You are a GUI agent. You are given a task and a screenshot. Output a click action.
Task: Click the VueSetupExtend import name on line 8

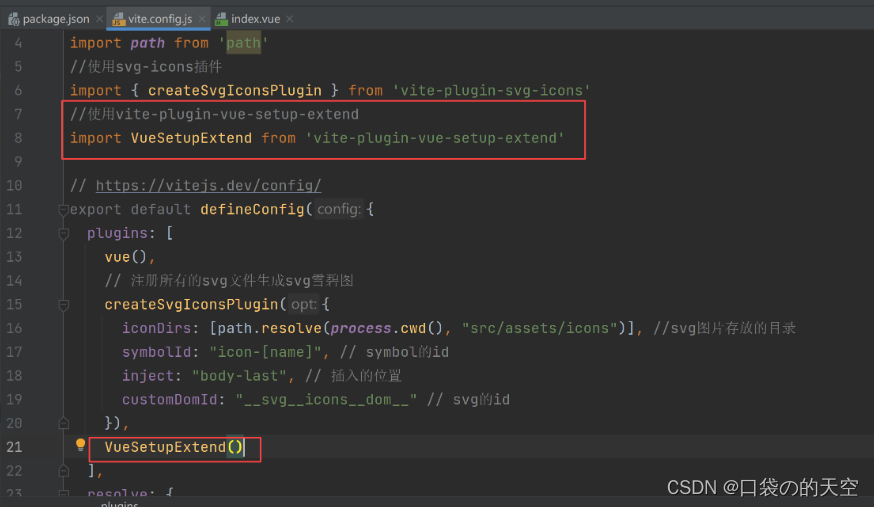[191, 138]
